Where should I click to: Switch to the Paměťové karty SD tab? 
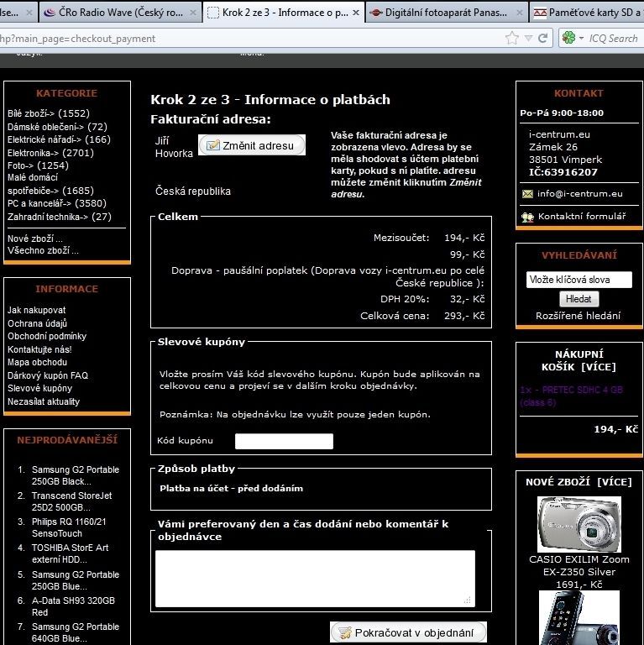588,13
